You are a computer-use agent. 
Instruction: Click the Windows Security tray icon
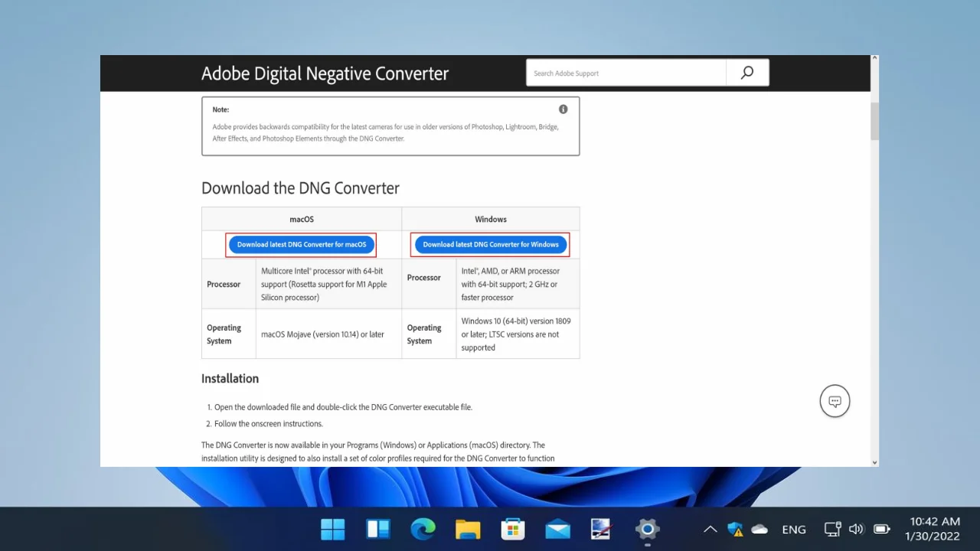[735, 529]
